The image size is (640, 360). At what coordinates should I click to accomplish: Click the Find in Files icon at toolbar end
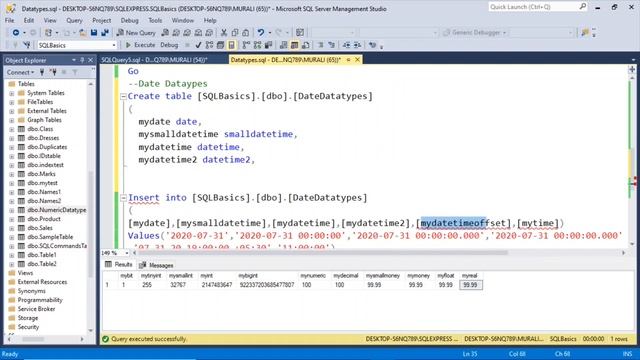tap(585, 33)
